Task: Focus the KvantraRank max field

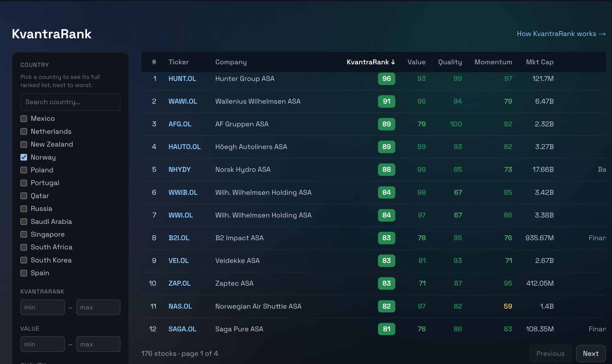Action: (98, 307)
